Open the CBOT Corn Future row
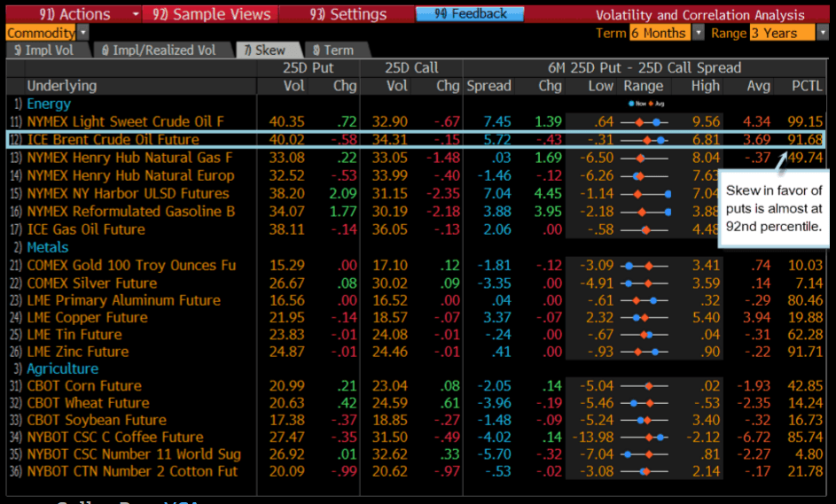The image size is (836, 504). pos(84,386)
